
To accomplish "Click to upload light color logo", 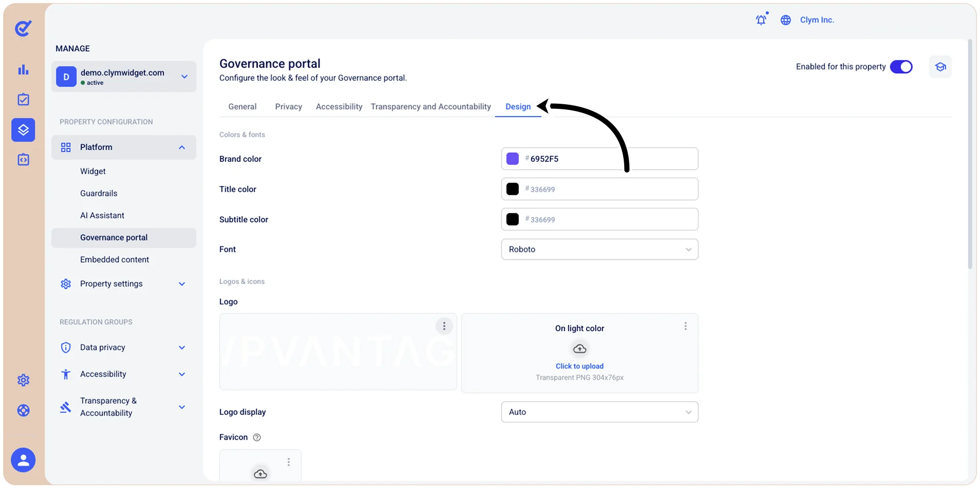I will (580, 366).
